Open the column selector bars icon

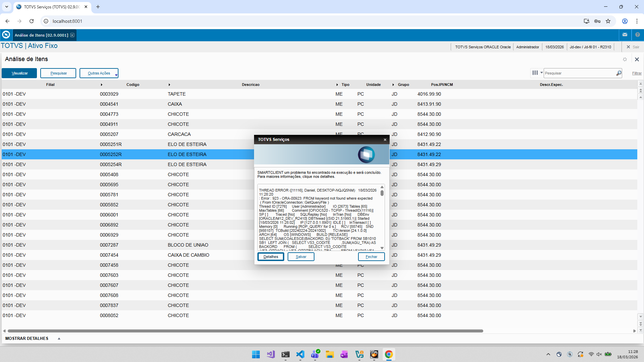[x=535, y=73]
